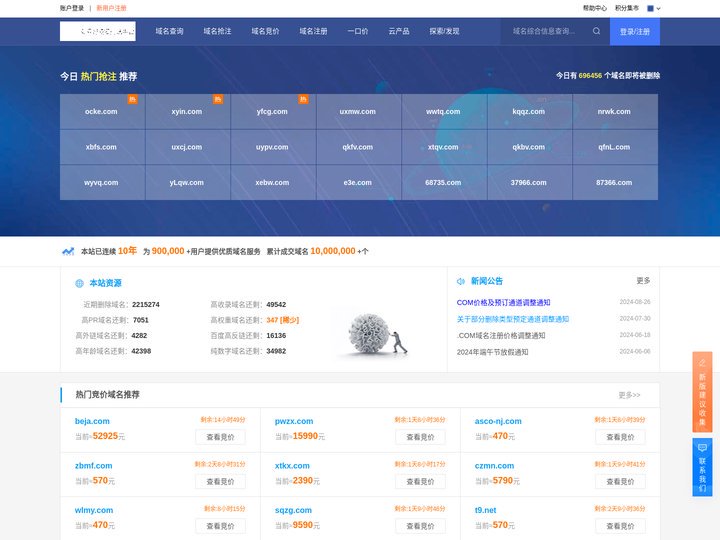Click 查看竞价 for zbmf.com
This screenshot has height=540, width=720.
[x=220, y=482]
